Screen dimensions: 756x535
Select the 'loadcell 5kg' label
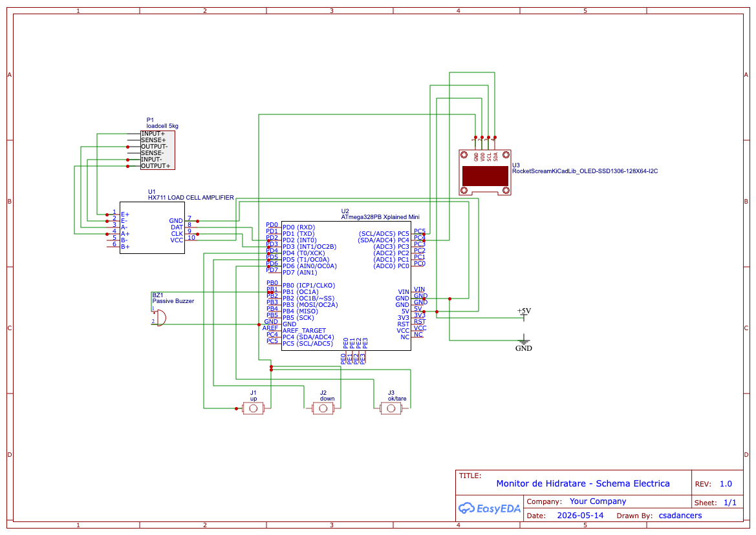(x=162, y=126)
